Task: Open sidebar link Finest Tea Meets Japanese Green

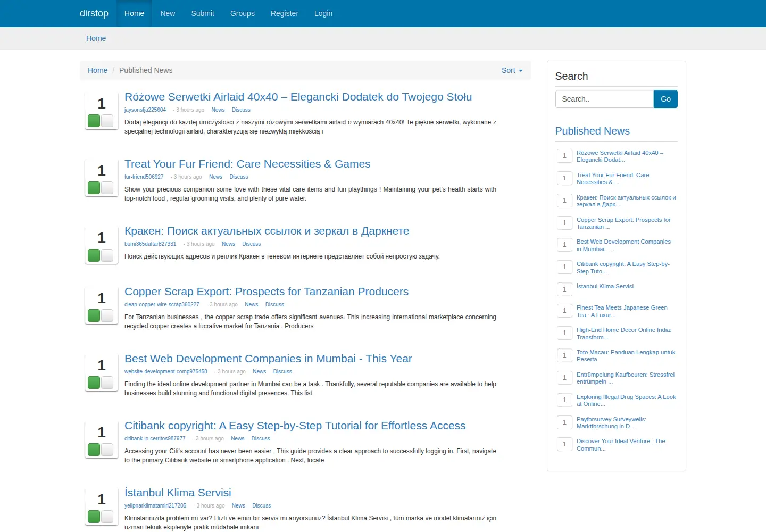Action: click(622, 311)
